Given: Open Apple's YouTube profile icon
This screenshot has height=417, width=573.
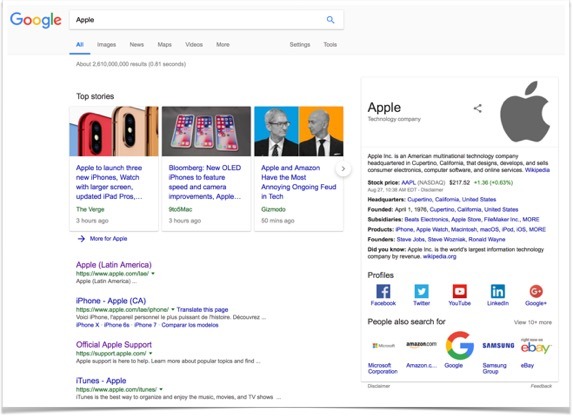Looking at the screenshot, I should tap(459, 291).
